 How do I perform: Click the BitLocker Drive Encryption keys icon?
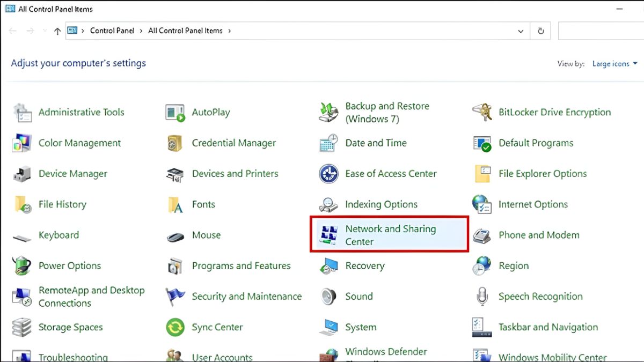tap(482, 113)
